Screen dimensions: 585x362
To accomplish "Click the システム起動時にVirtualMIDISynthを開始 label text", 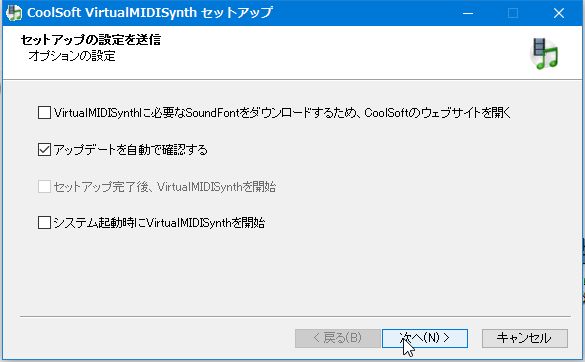I will pos(159,223).
